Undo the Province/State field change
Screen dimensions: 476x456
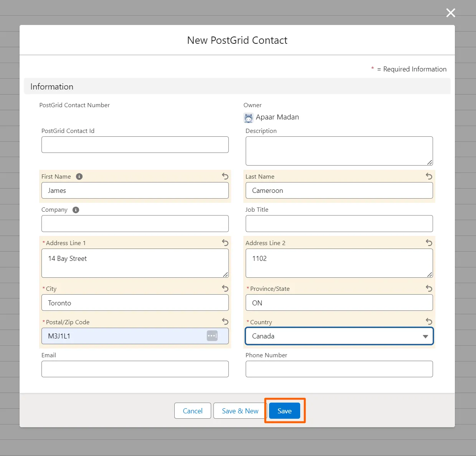point(429,289)
